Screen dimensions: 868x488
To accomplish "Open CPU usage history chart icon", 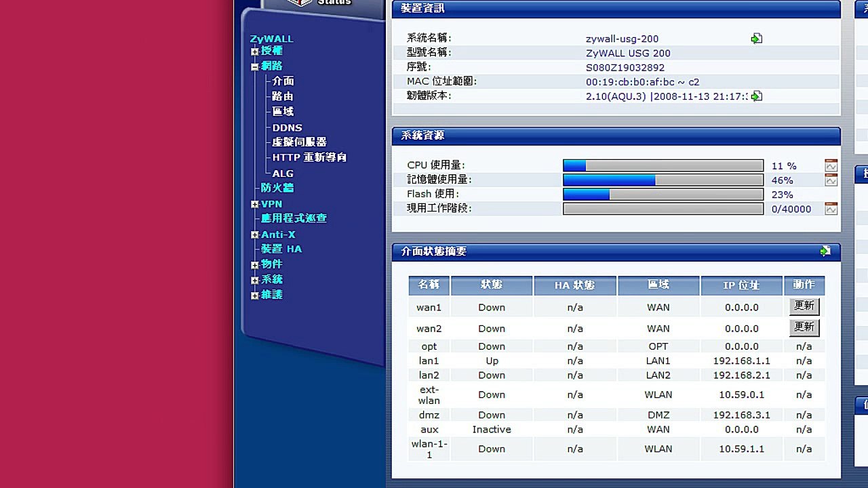I will coord(831,165).
